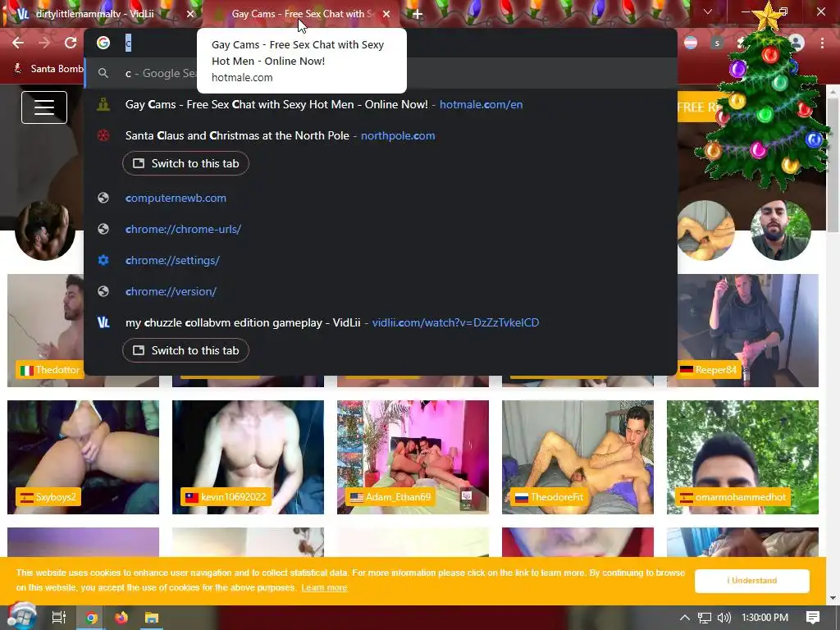Select Chrome on the taskbar
The height and width of the screenshot is (630, 840).
91,618
